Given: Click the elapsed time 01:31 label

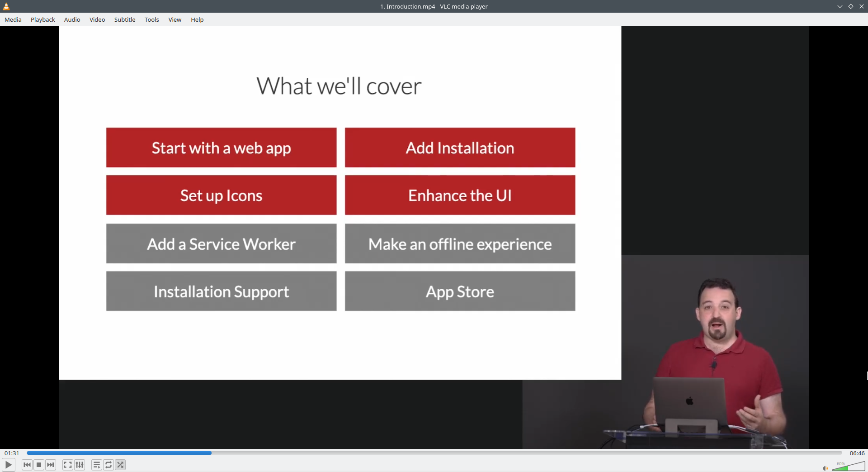Looking at the screenshot, I should pyautogui.click(x=12, y=453).
